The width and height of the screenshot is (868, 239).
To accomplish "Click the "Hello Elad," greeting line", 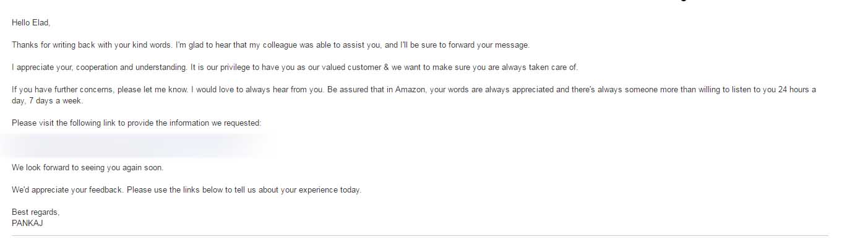I will pyautogui.click(x=31, y=23).
